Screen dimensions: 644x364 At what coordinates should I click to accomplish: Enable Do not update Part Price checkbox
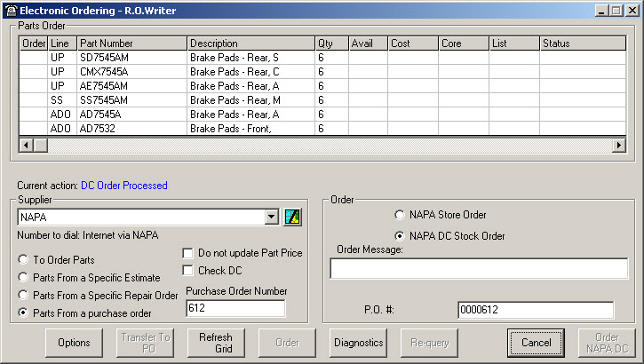click(x=187, y=253)
